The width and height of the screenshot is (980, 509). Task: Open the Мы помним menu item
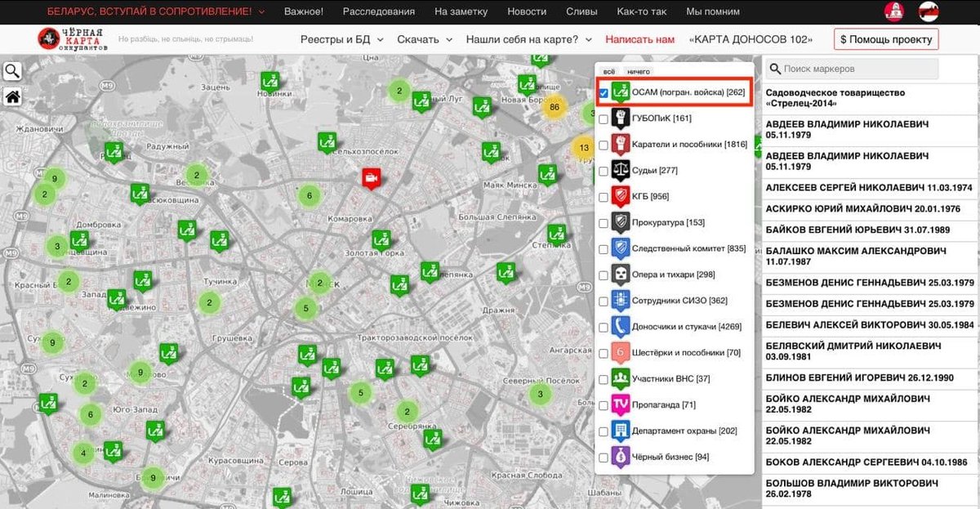tap(713, 11)
